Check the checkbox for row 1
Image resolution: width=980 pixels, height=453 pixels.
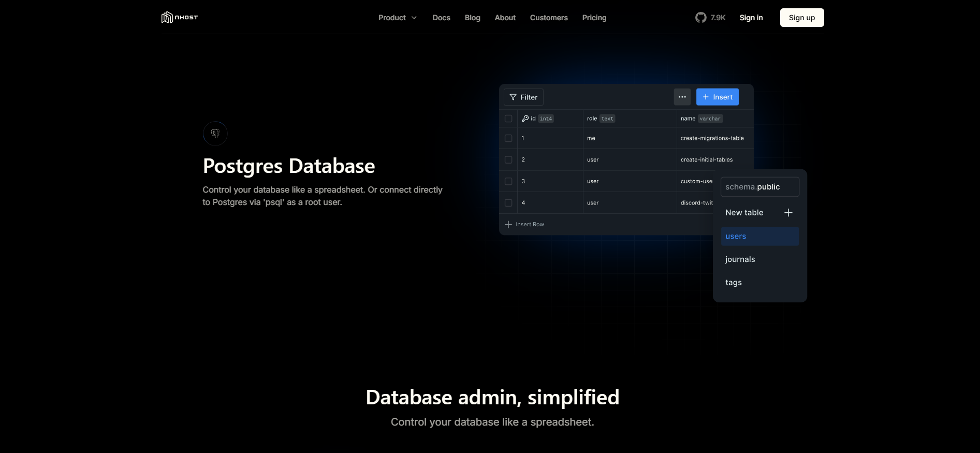(508, 138)
